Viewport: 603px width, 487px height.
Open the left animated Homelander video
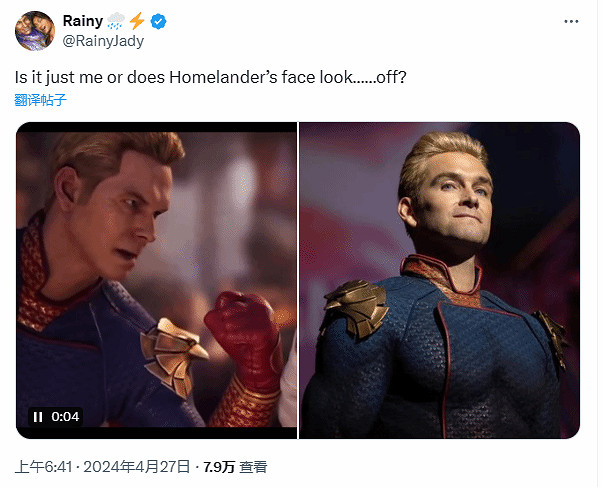(x=156, y=280)
